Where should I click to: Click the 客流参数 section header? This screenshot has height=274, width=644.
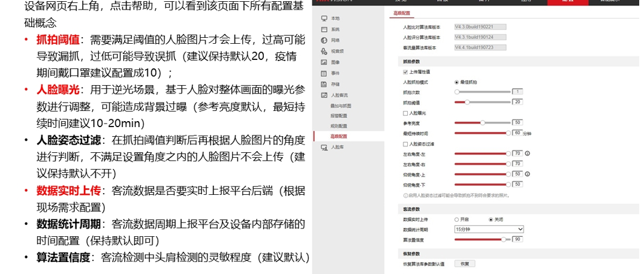518,209
